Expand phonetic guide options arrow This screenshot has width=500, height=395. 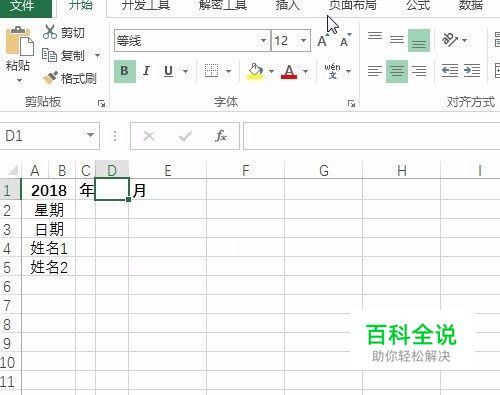[348, 71]
